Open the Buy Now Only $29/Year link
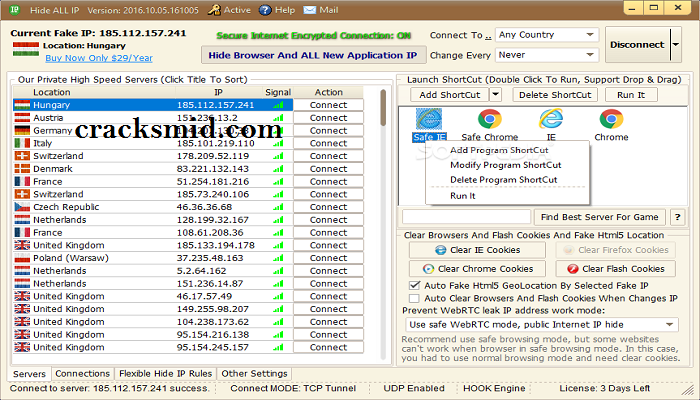Screen dimensions: 700x400 99,58
